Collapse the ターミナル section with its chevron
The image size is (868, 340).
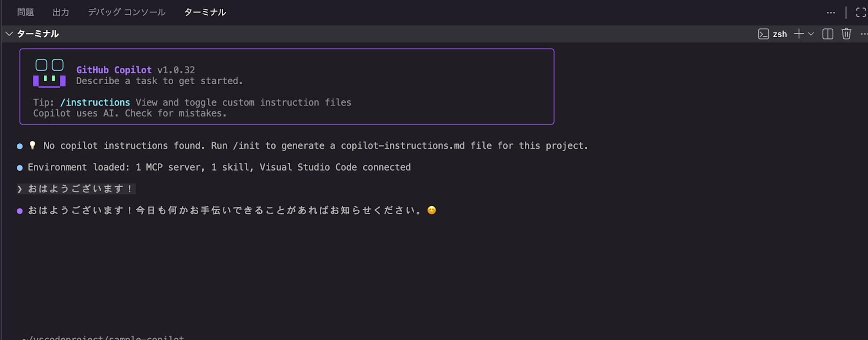pyautogui.click(x=9, y=33)
